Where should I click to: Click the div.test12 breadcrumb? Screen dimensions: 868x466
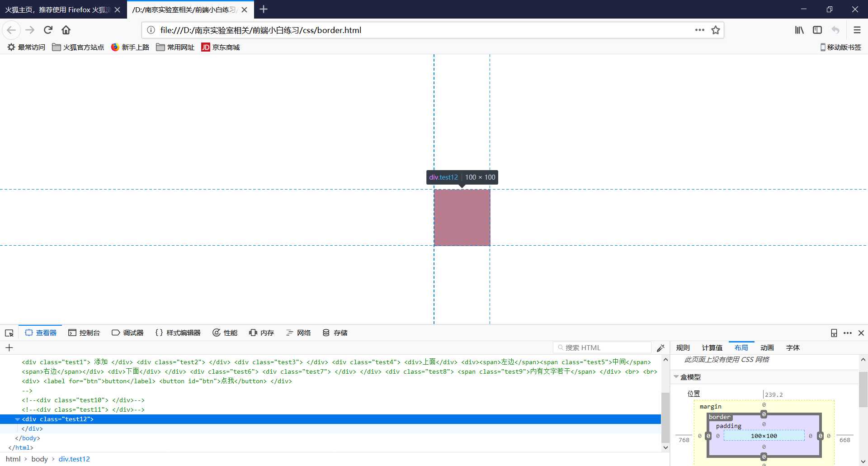(74, 459)
